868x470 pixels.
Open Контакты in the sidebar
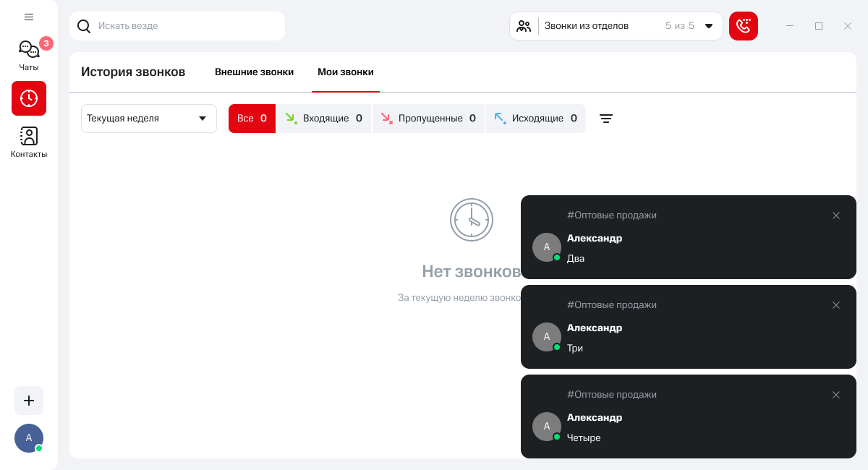pos(29,142)
